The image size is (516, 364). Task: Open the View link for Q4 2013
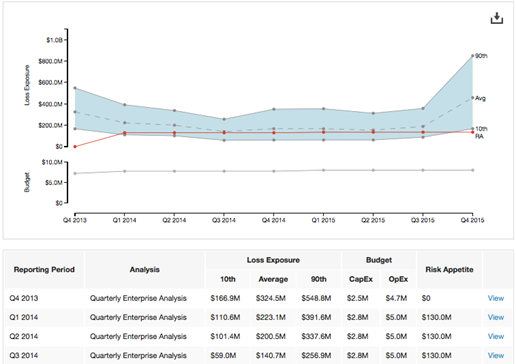pyautogui.click(x=496, y=298)
